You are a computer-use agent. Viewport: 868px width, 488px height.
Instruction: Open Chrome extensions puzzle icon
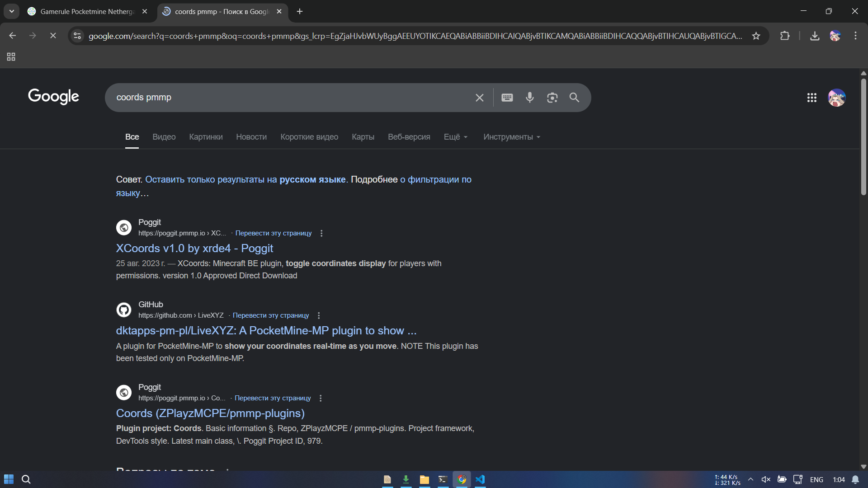785,36
